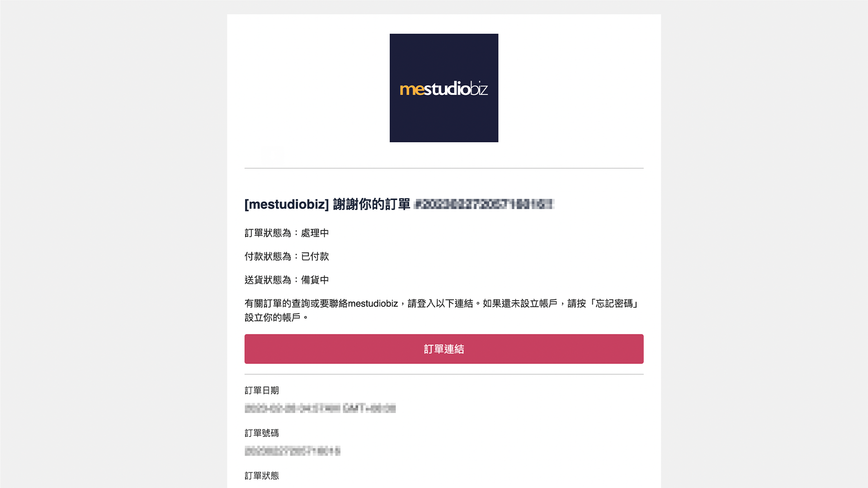Click the 付款狀態為:已付款 line
This screenshot has height=488, width=868.
(287, 257)
